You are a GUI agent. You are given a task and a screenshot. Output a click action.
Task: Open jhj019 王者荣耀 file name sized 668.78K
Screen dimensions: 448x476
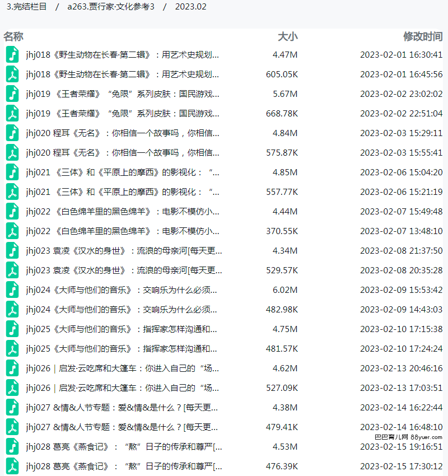click(123, 114)
